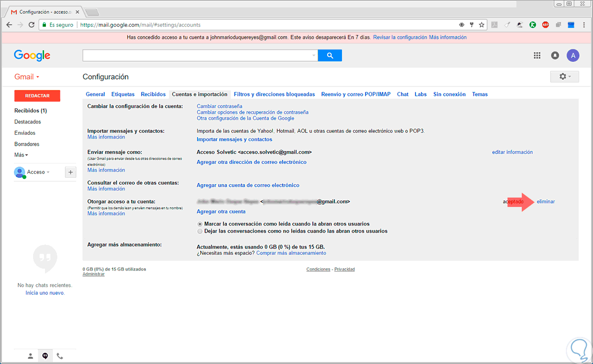Viewport: 593px width, 364px height.
Task: Open the Chrome three-dot menu
Action: pyautogui.click(x=584, y=25)
